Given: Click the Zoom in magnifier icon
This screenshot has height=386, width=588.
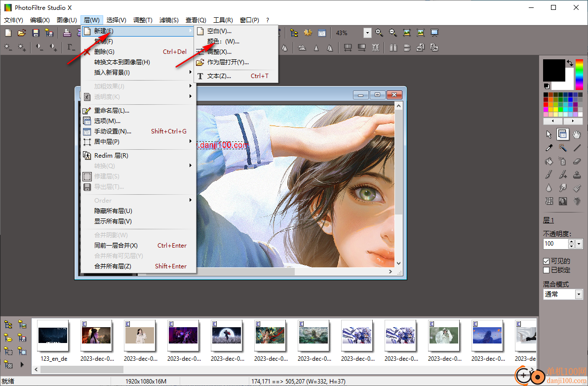Looking at the screenshot, I should coord(379,33).
